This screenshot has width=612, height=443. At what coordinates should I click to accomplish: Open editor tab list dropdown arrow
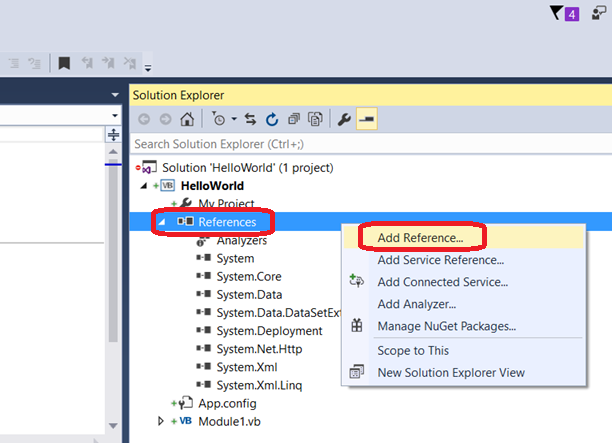(x=115, y=95)
